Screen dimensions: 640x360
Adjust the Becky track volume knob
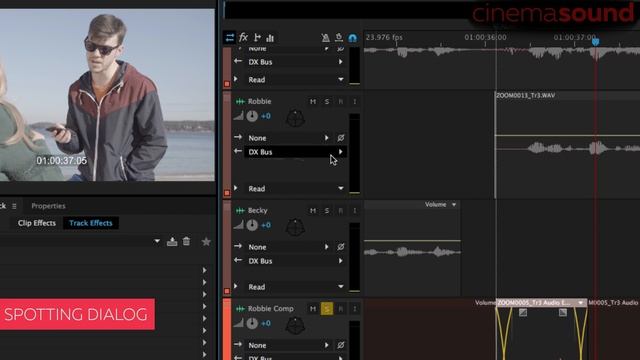point(252,225)
